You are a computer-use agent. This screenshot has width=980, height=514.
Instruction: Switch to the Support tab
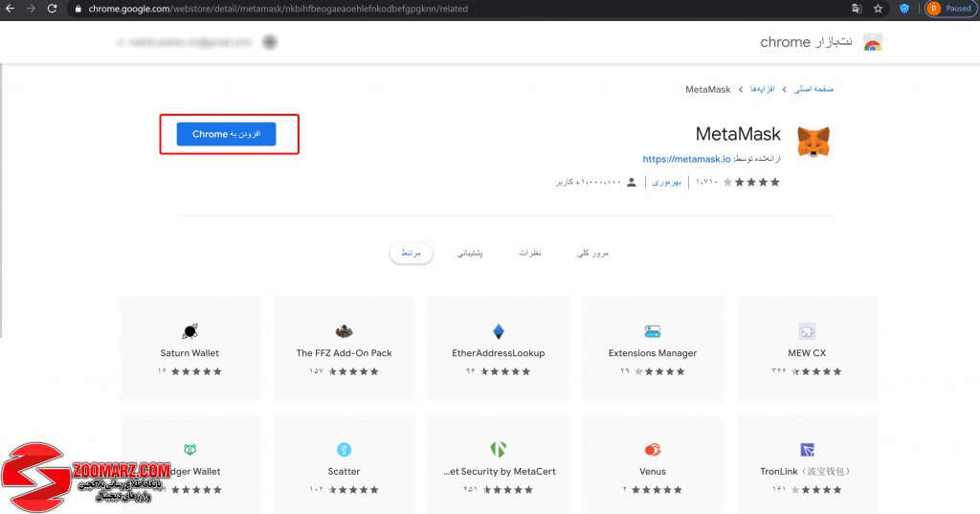(469, 253)
